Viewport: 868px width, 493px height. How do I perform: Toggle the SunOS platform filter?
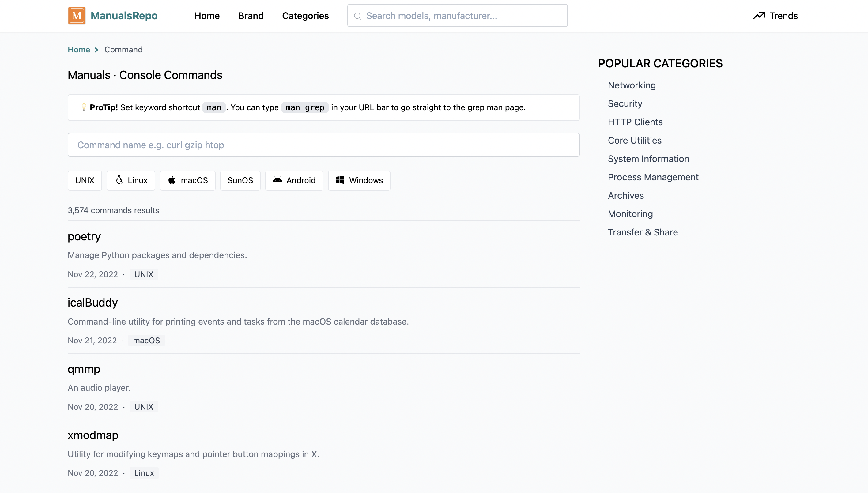click(x=240, y=180)
